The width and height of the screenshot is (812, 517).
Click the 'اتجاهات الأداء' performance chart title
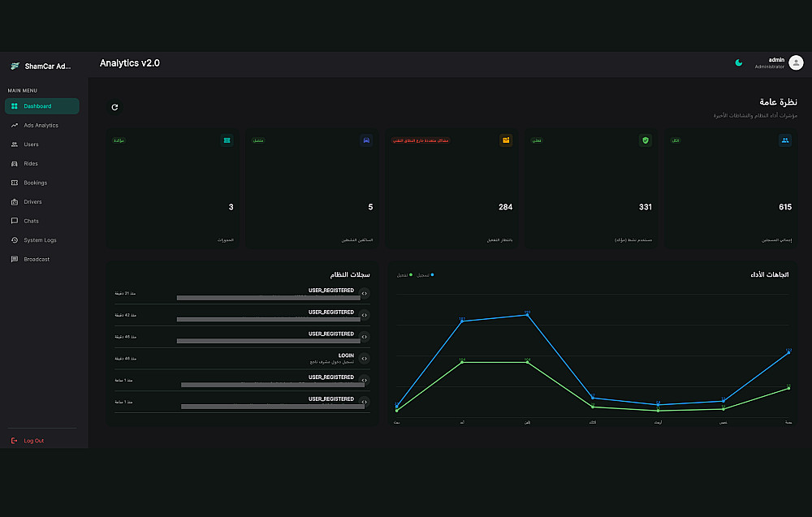770,274
